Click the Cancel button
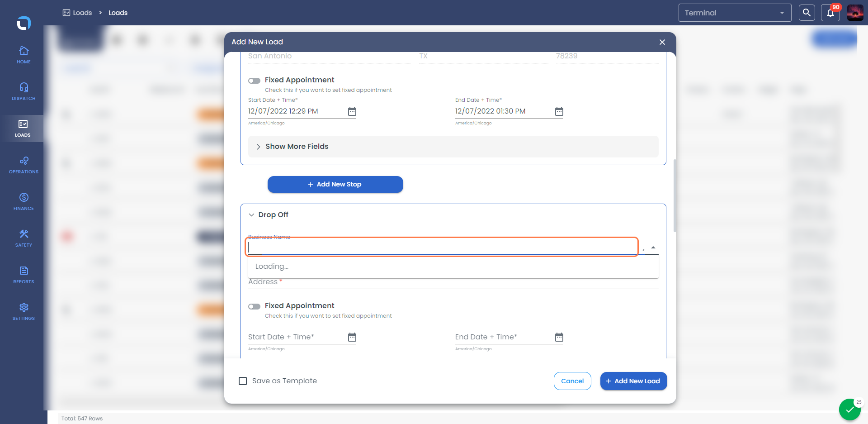The width and height of the screenshot is (868, 424). pyautogui.click(x=572, y=381)
